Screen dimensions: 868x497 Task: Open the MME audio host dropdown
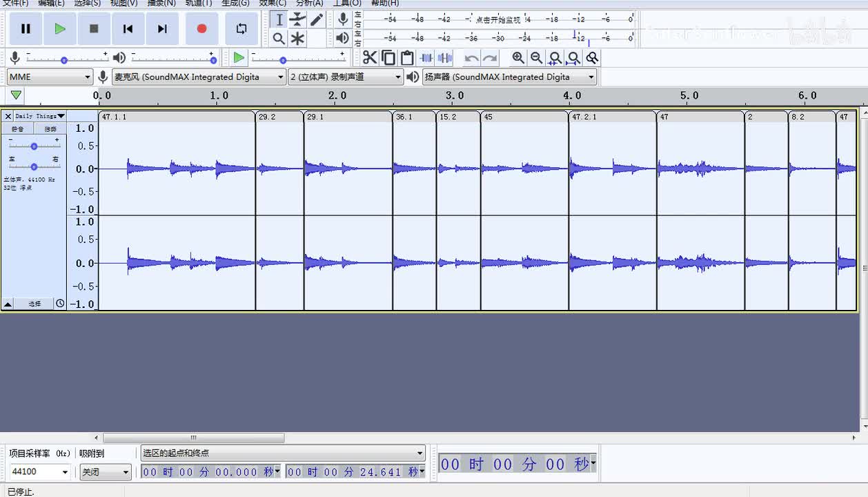pos(50,77)
